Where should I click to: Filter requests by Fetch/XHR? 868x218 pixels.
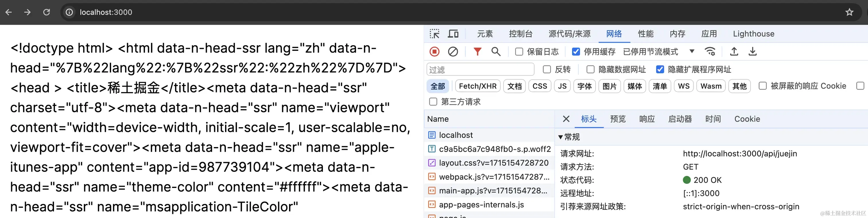tap(477, 86)
